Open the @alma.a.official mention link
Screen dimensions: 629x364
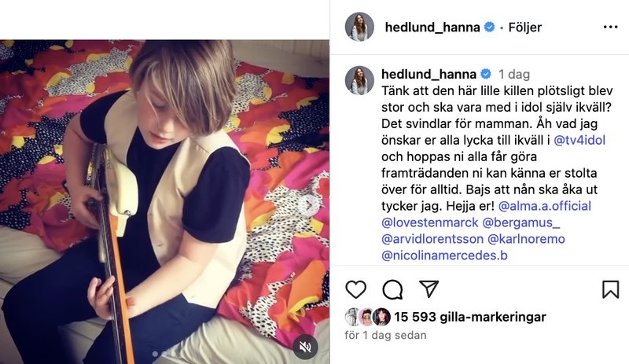click(x=544, y=206)
